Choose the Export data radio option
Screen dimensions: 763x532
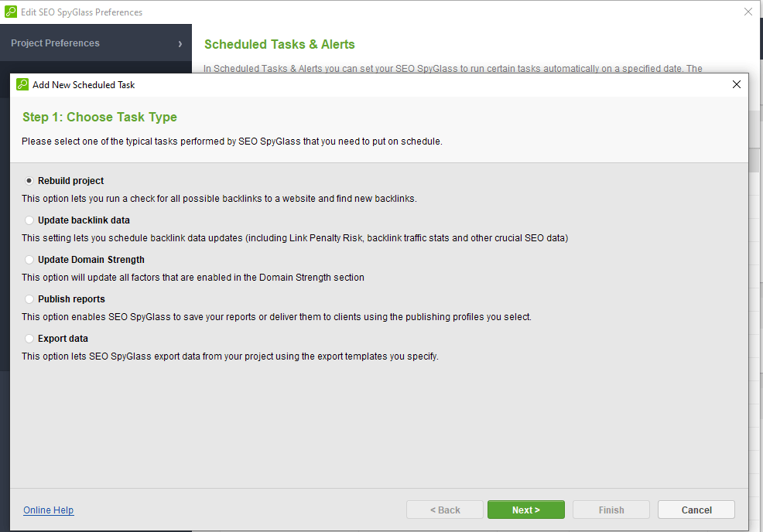point(29,339)
